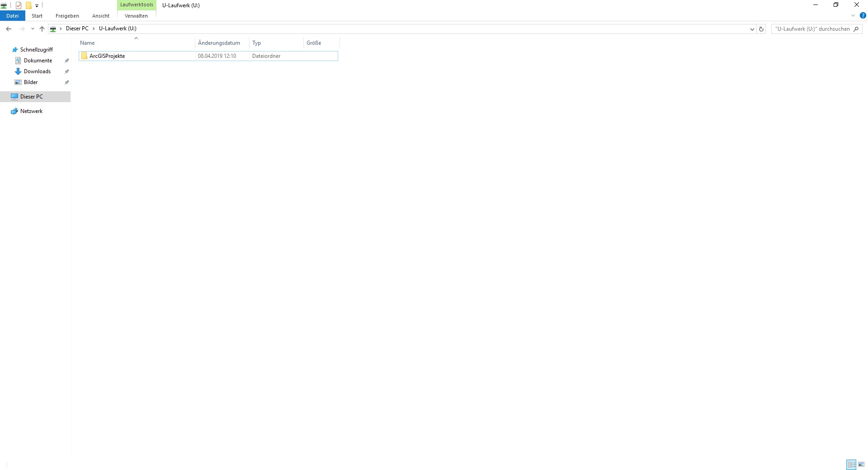868x470 pixels.
Task: Open the address bar history dropdown
Action: pos(752,29)
